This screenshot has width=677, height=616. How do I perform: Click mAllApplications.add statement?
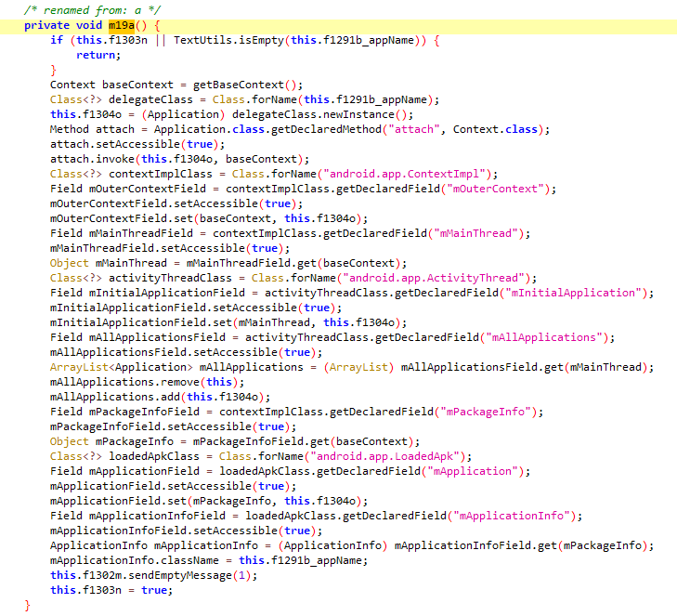160,397
